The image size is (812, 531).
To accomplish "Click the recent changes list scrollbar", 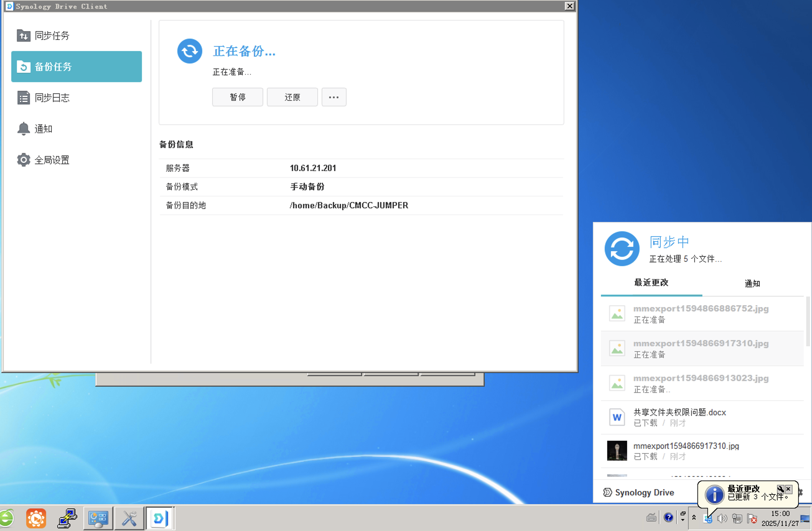I will [x=808, y=321].
